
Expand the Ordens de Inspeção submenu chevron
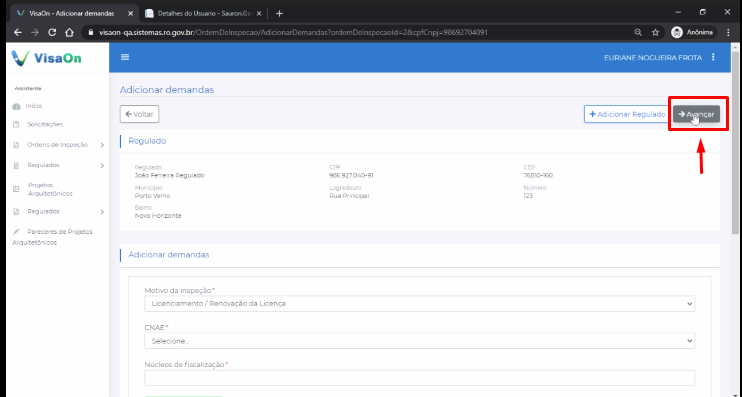pyautogui.click(x=102, y=145)
